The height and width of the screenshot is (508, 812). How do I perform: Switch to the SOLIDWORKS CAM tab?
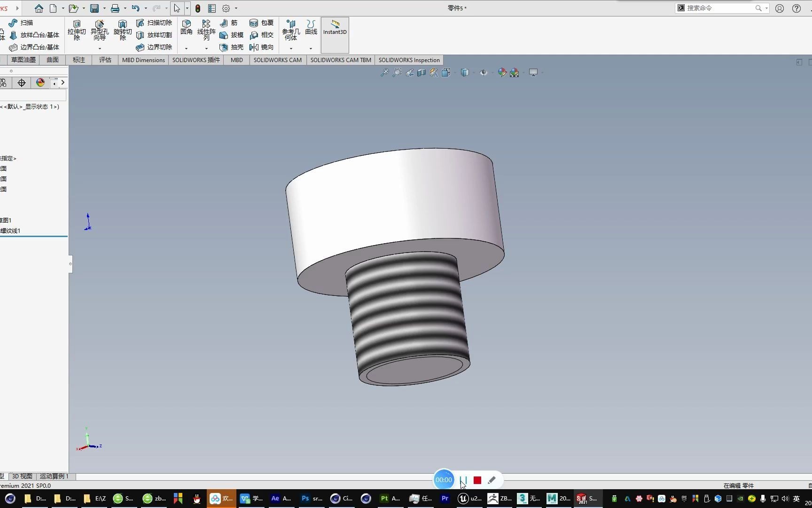click(277, 60)
